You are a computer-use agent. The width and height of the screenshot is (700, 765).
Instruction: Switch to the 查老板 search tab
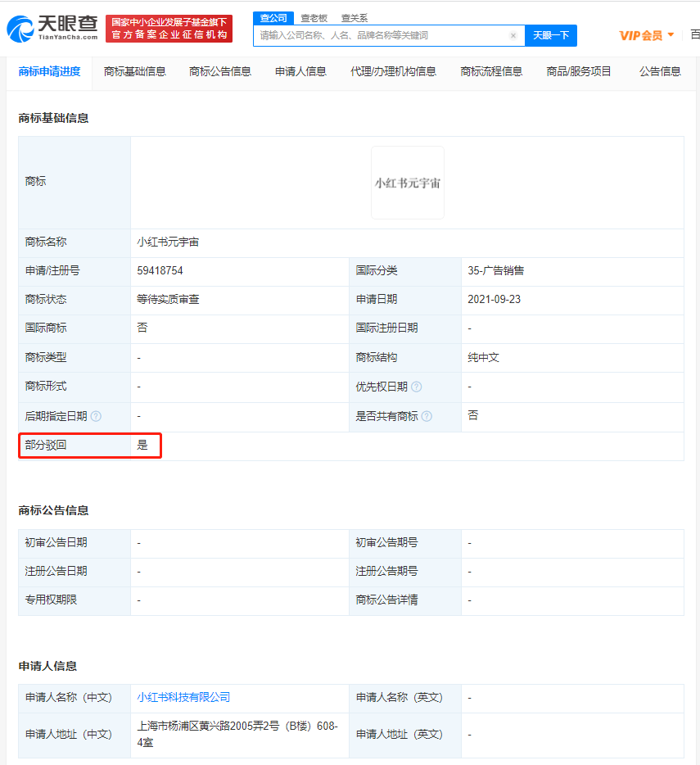tap(314, 17)
